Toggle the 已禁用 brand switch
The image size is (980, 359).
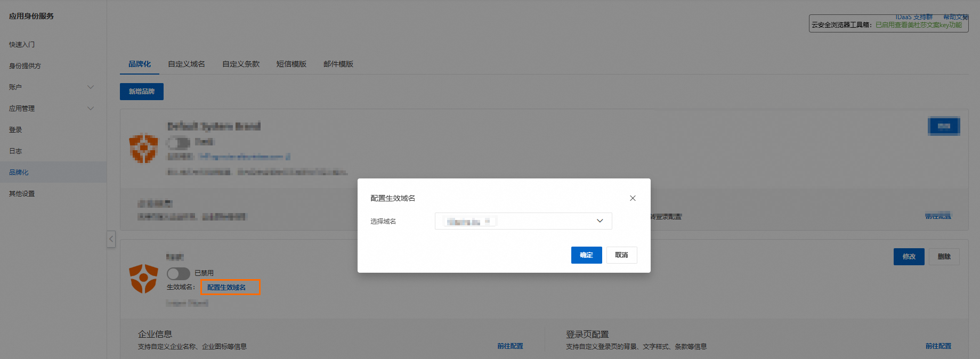click(179, 273)
